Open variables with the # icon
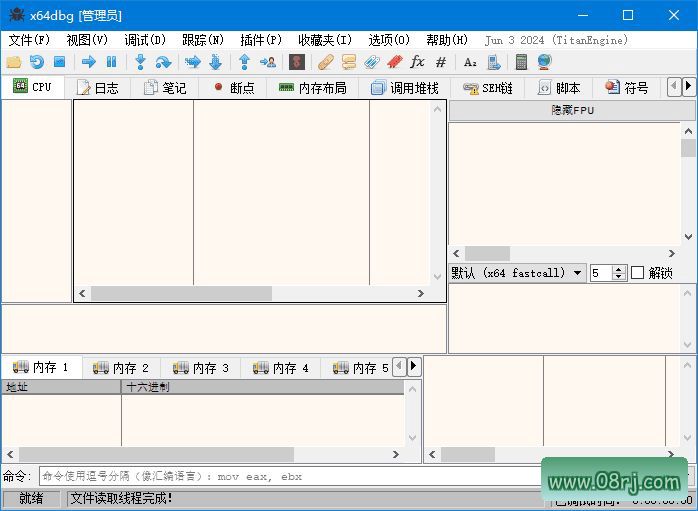Viewport: 698px width, 511px height. click(x=441, y=61)
